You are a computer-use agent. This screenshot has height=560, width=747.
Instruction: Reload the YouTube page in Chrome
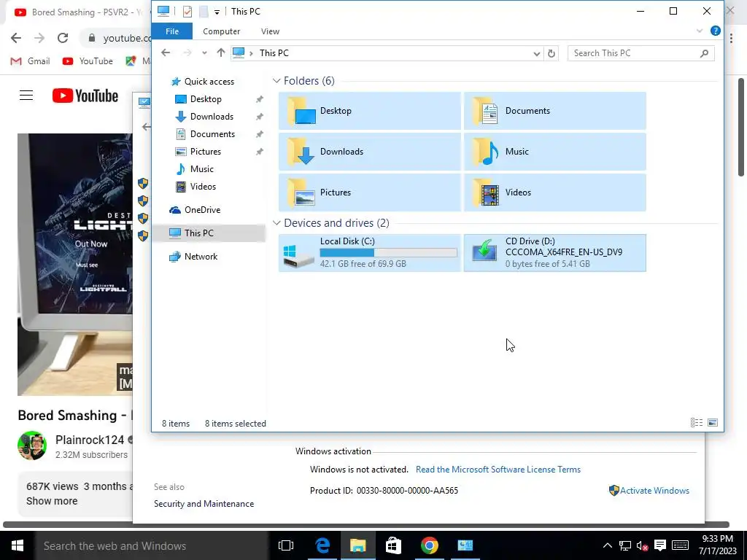[63, 38]
